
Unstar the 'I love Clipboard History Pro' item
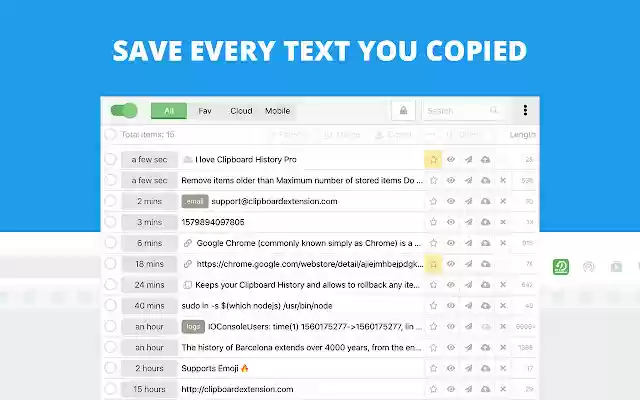tap(433, 159)
